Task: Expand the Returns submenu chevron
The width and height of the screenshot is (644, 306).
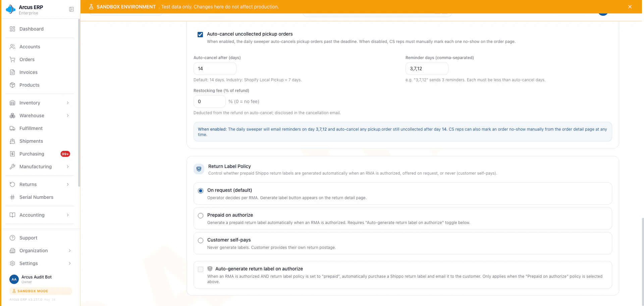Action: (x=68, y=184)
